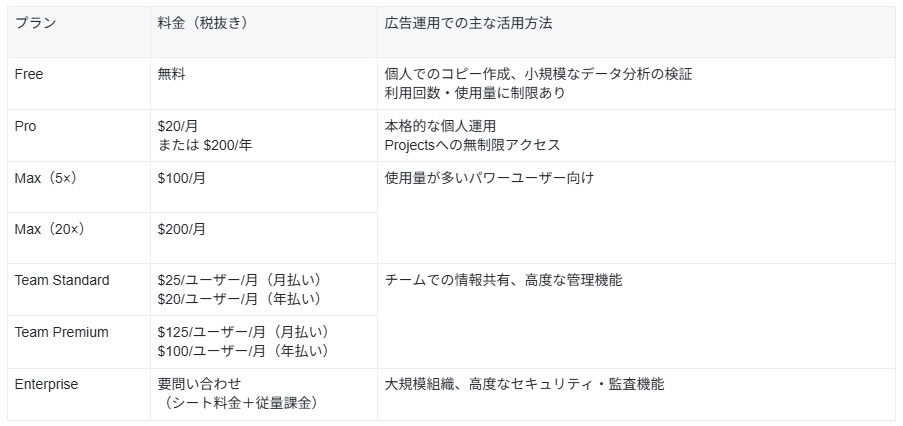Select the Team Standard plan cell
This screenshot has width=903, height=426.
79,290
